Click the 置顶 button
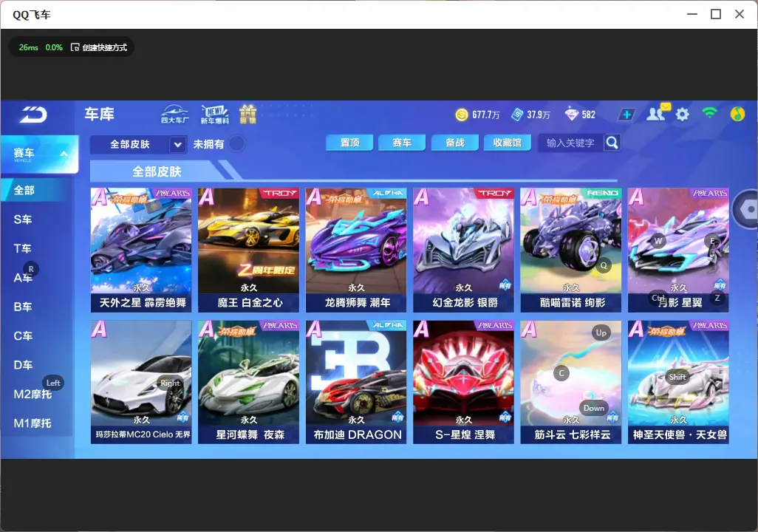 click(x=349, y=143)
